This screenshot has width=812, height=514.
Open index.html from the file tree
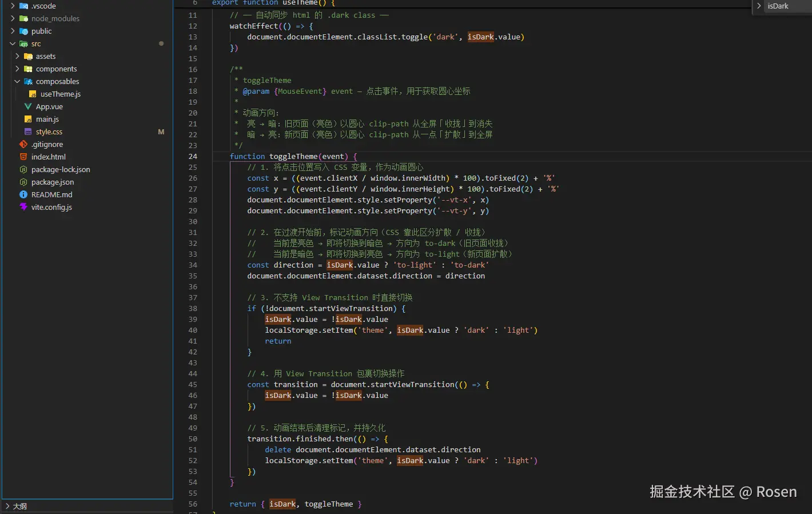click(49, 157)
